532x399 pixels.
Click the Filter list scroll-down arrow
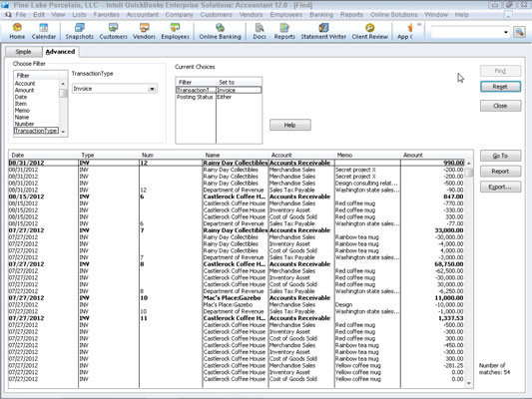64,132
